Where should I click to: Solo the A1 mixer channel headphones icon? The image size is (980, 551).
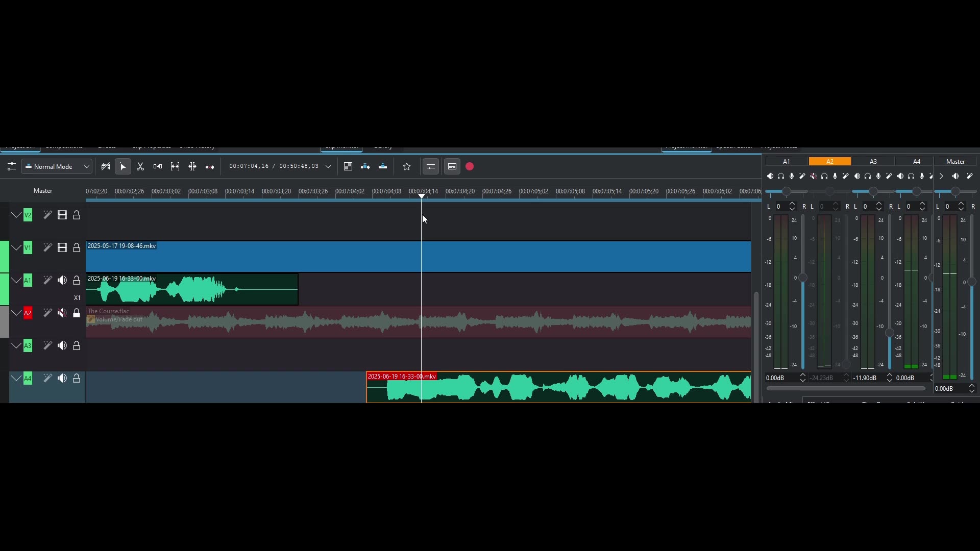coord(781,177)
